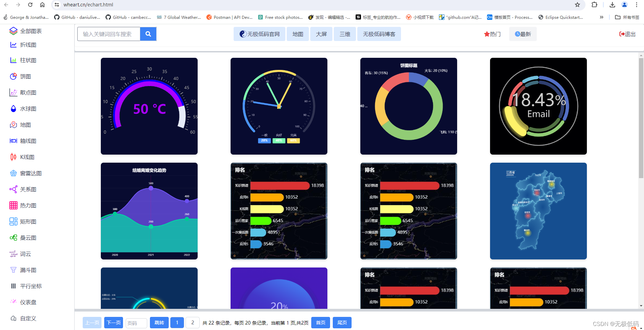The width and height of the screenshot is (644, 330).
Task: Select the 散点图 scatter icon
Action: pos(13,92)
